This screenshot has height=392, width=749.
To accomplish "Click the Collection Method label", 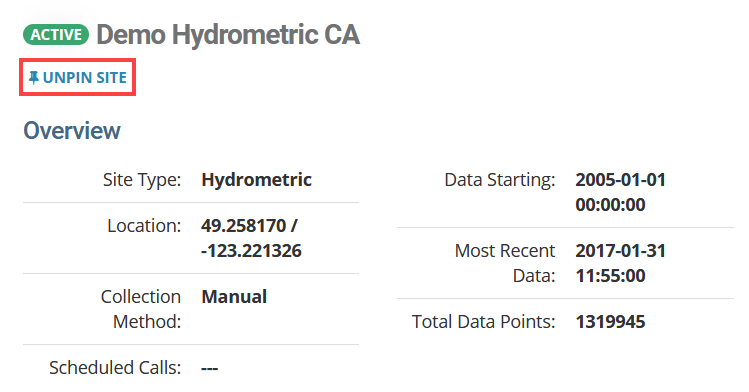I will (141, 309).
